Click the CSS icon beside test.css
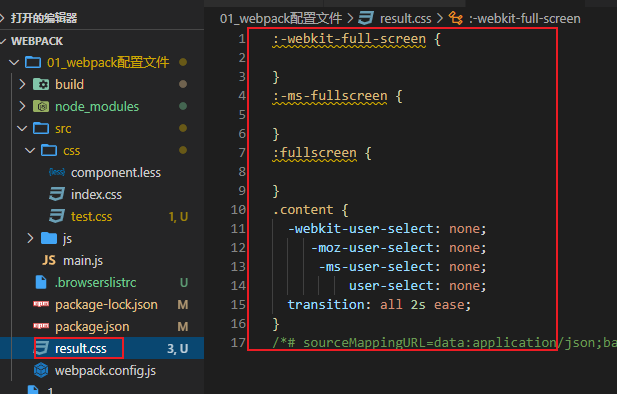The width and height of the screenshot is (617, 394). [x=57, y=216]
